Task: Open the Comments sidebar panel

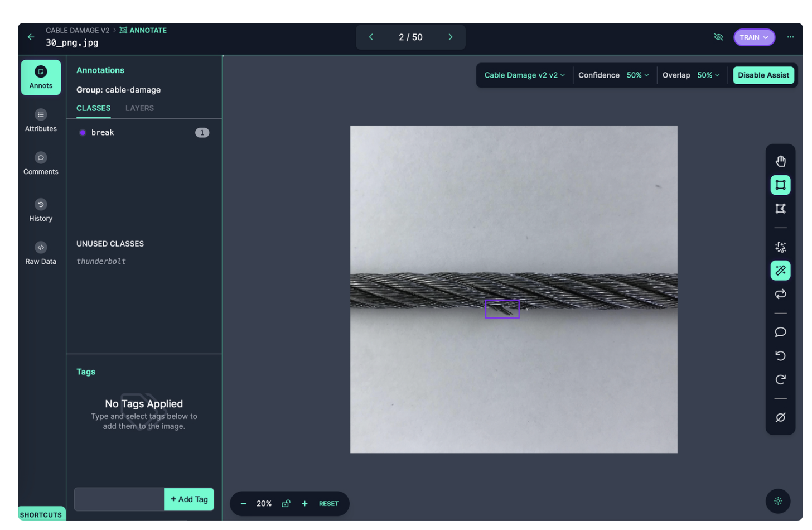Action: click(x=40, y=162)
